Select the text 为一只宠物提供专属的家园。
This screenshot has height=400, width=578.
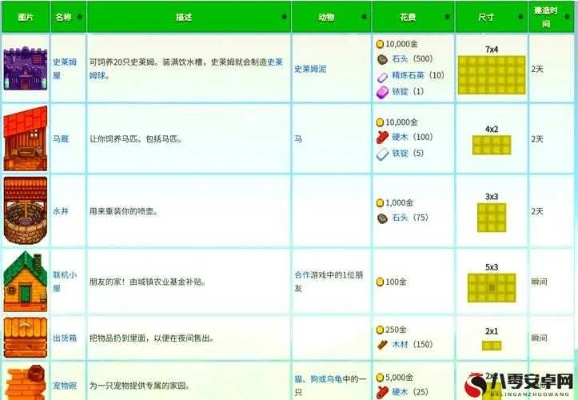coord(140,386)
